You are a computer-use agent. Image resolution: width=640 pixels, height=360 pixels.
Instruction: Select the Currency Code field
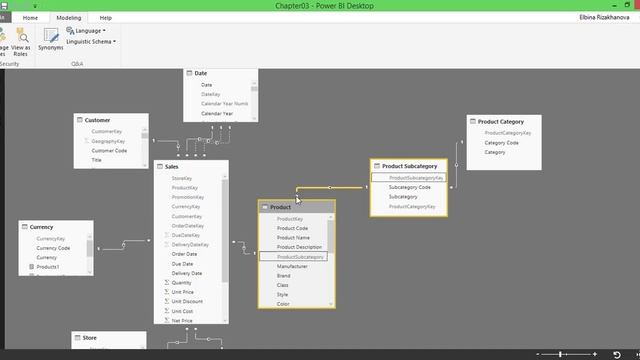tap(53, 248)
